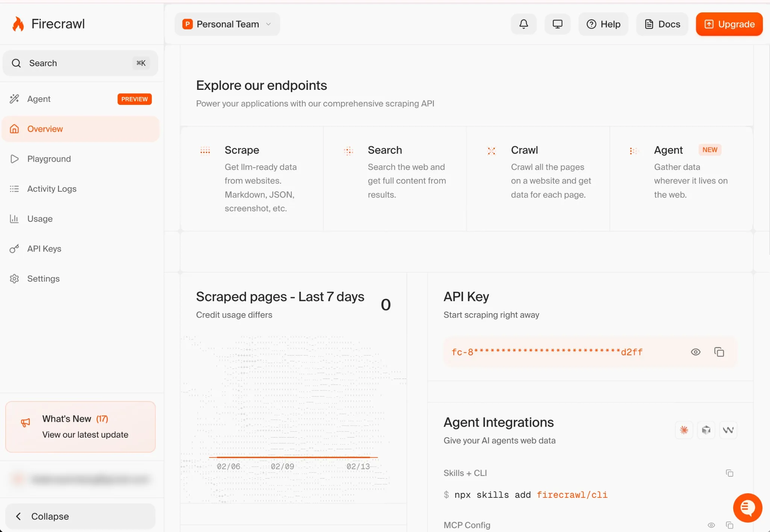Open the Personal Team dropdown

pyautogui.click(x=227, y=24)
